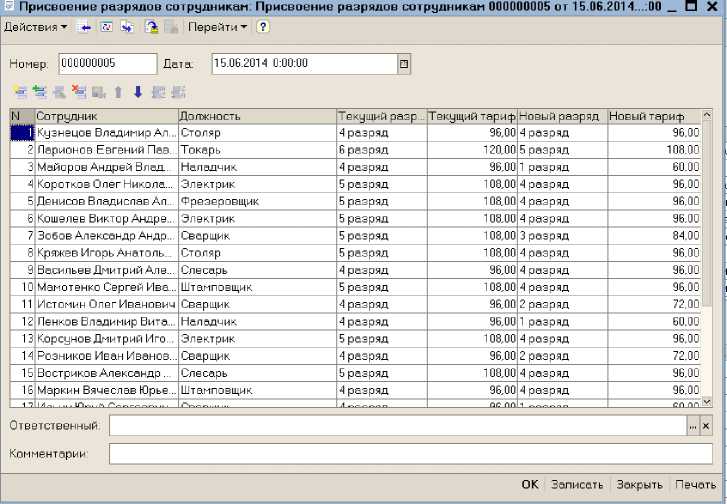Image resolution: width=727 pixels, height=504 pixels.
Task: Move row down with blue arrow icon
Action: coord(138,92)
